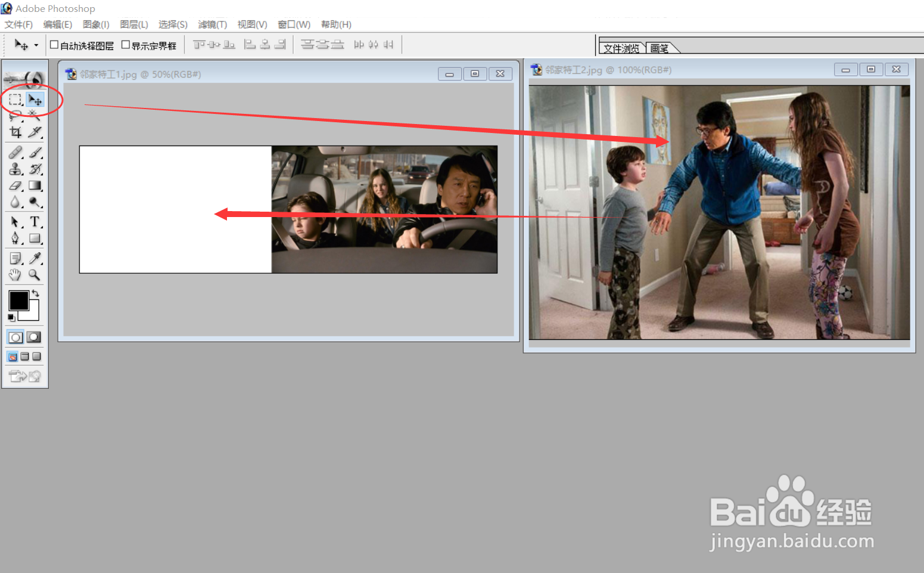Viewport: 924px width, 573px height.
Task: Switch to the 文件浏览 tab
Action: pos(621,48)
